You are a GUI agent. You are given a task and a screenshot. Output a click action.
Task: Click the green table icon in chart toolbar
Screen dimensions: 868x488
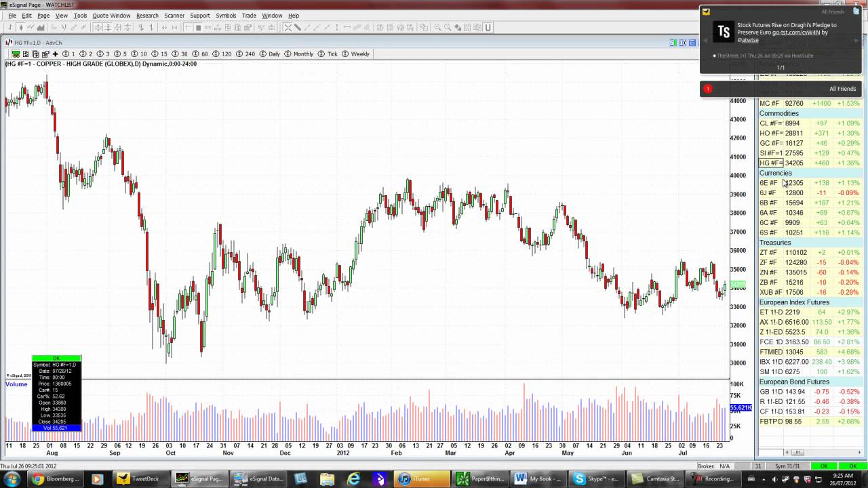coord(16,54)
